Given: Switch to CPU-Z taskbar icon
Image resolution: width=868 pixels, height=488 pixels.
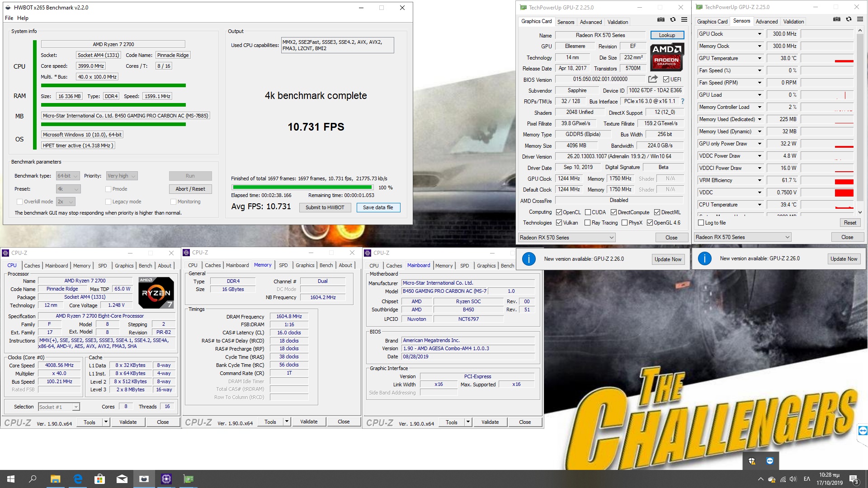Looking at the screenshot, I should coord(166,479).
